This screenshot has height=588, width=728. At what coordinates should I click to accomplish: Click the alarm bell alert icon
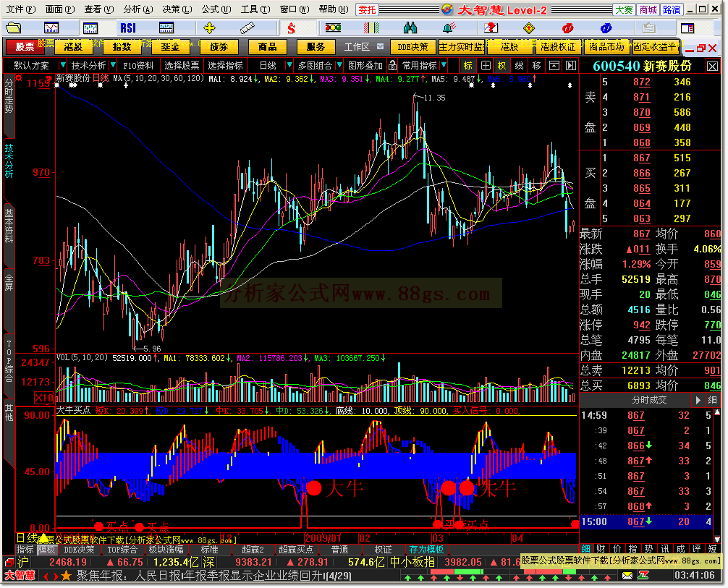pyautogui.click(x=449, y=28)
